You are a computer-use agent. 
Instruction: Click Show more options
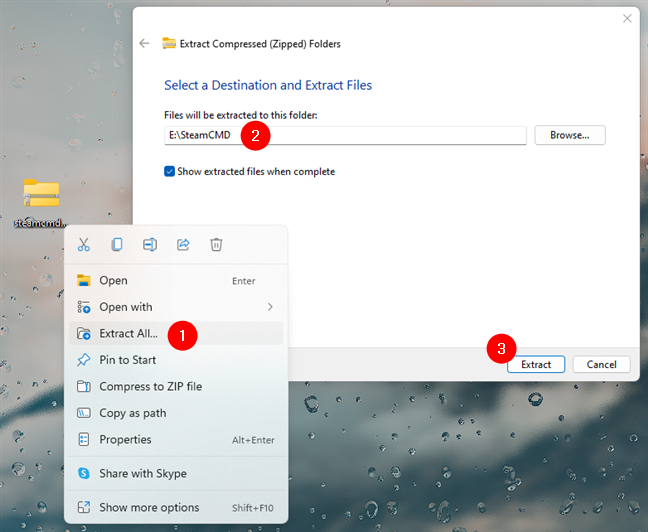tap(176, 508)
